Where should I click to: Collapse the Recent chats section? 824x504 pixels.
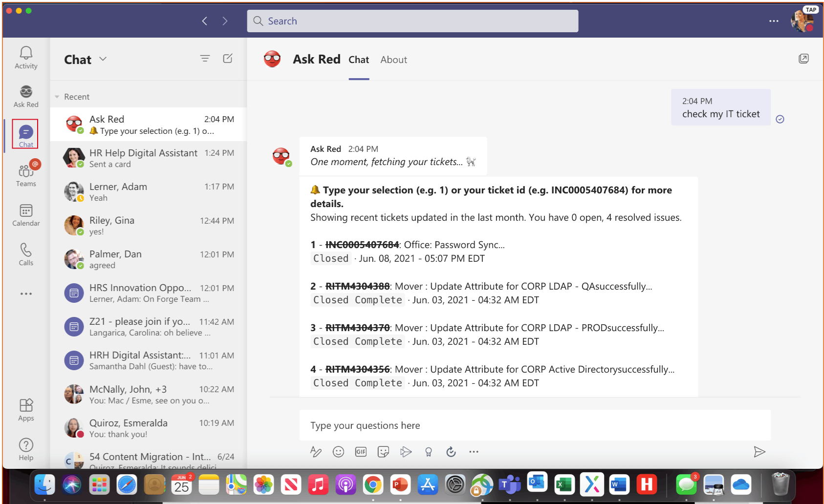(x=57, y=97)
